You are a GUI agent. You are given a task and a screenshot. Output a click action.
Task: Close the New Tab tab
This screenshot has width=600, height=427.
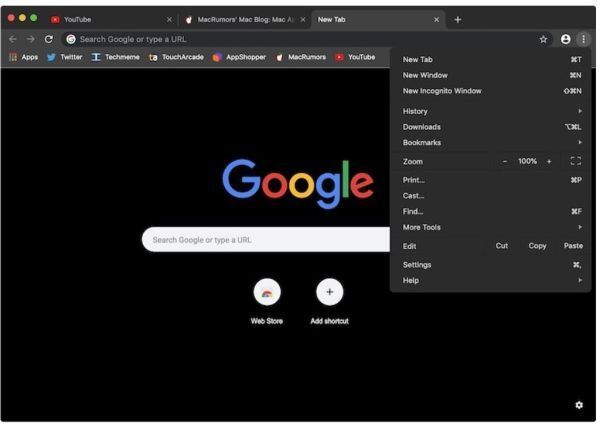pos(436,20)
